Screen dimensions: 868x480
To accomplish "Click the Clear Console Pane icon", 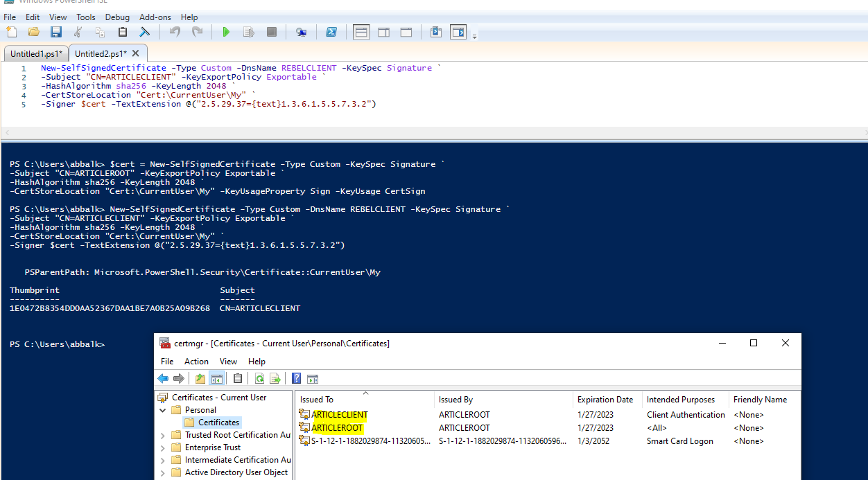I will tap(144, 32).
